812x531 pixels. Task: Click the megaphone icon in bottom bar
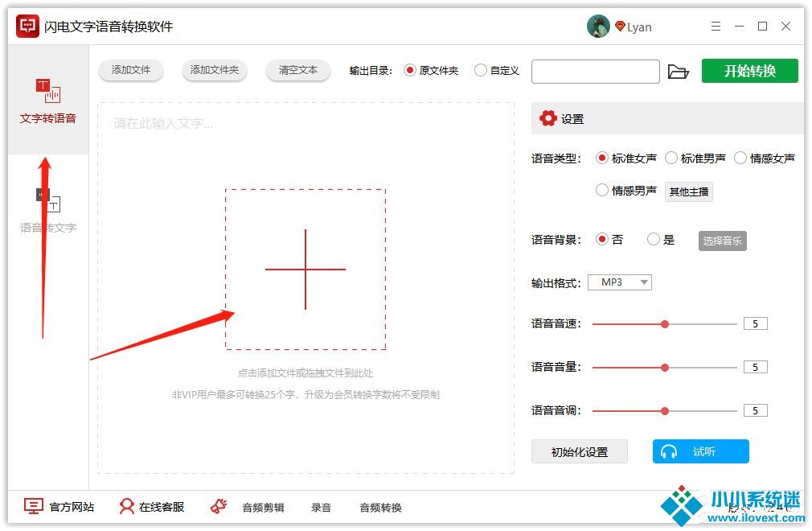219,506
